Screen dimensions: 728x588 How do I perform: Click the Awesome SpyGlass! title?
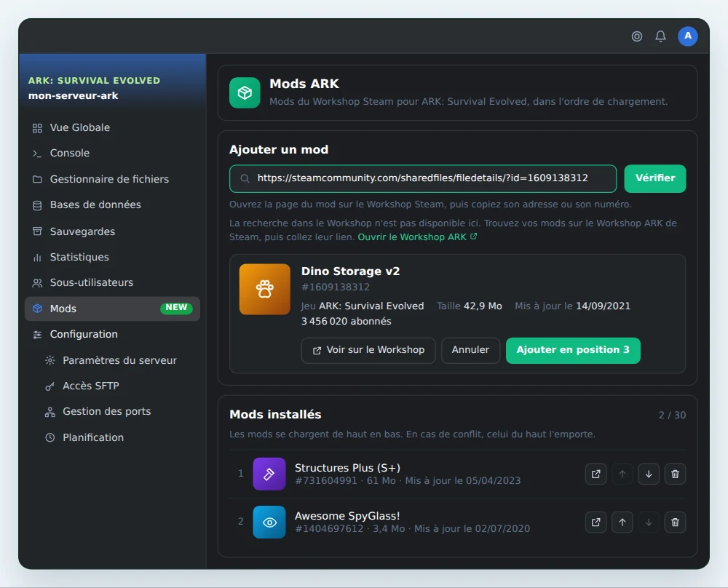[347, 516]
